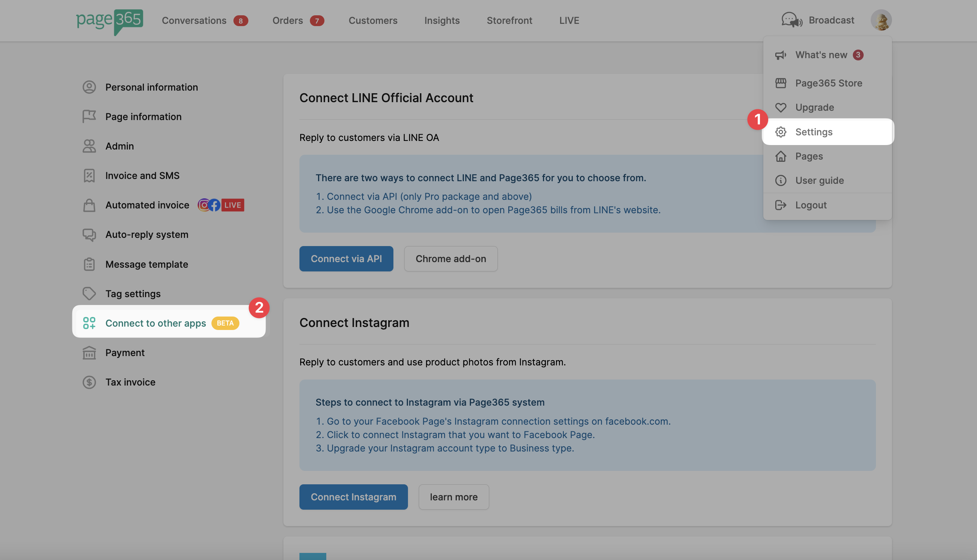Switch to the Insights tab
Image resolution: width=977 pixels, height=560 pixels.
(442, 21)
